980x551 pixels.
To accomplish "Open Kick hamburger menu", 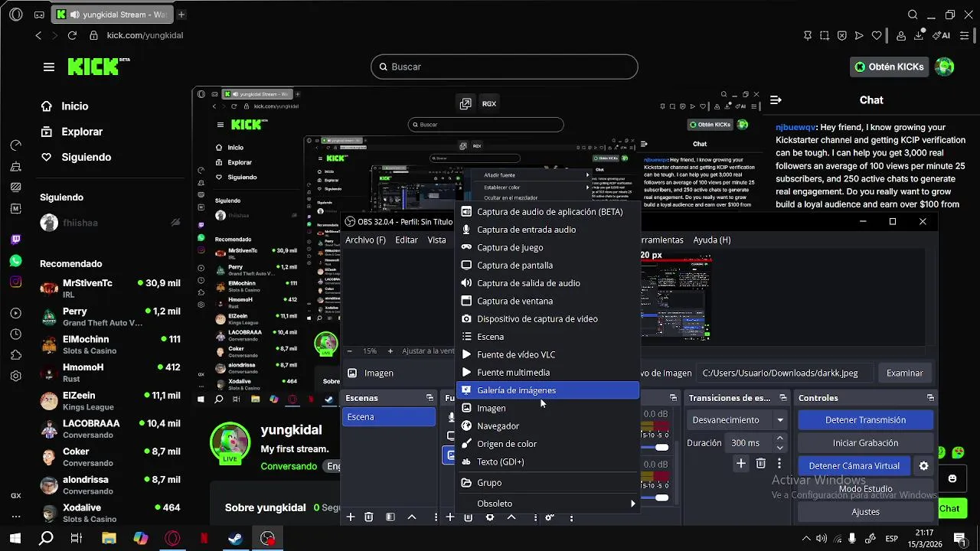I will coord(49,67).
